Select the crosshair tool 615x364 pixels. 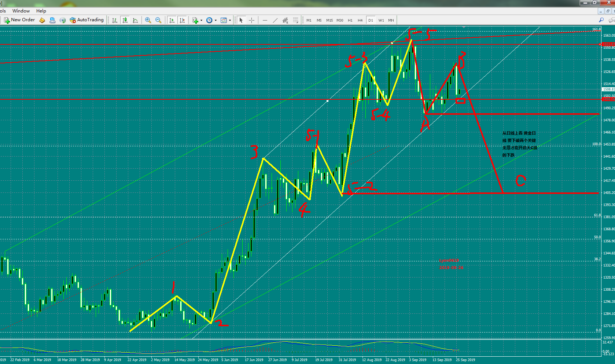251,20
